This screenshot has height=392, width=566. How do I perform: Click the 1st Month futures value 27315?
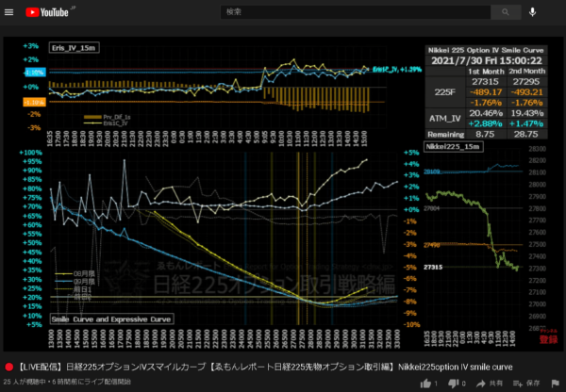486,81
